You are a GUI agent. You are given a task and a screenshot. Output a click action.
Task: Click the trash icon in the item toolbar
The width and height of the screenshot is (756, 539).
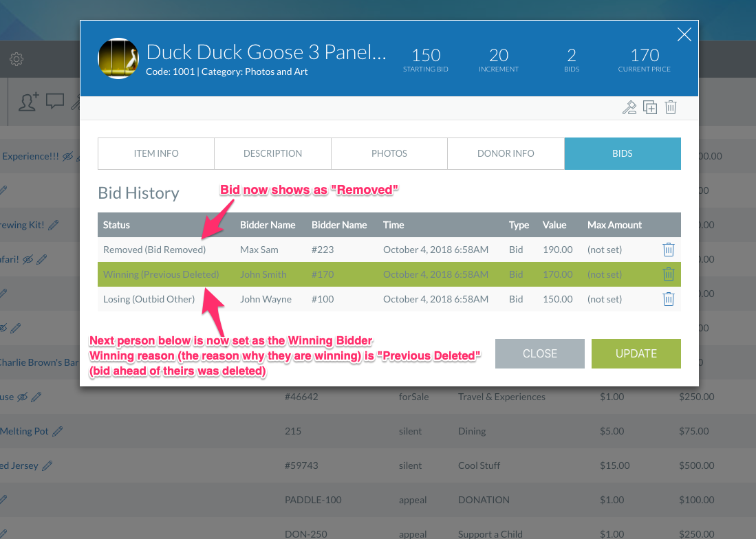click(x=671, y=107)
